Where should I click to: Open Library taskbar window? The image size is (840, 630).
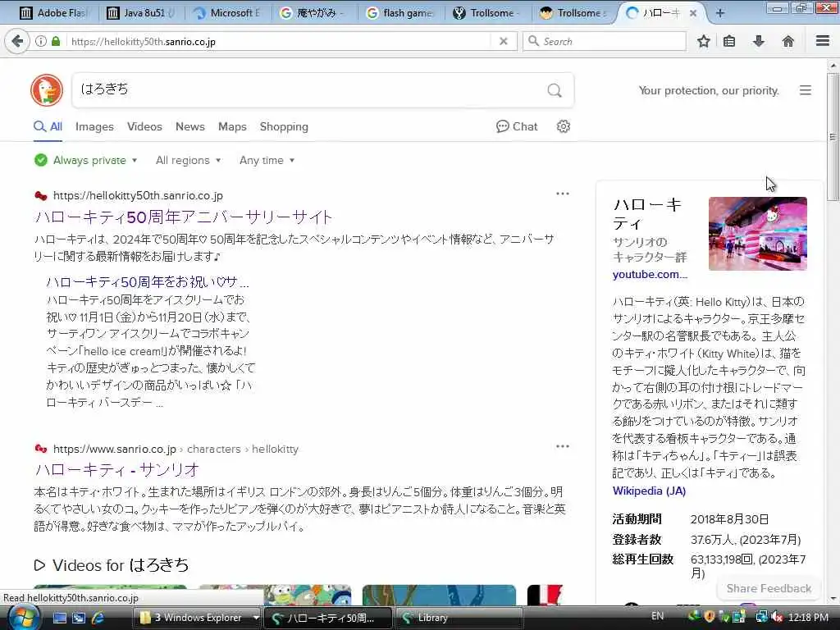(458, 618)
